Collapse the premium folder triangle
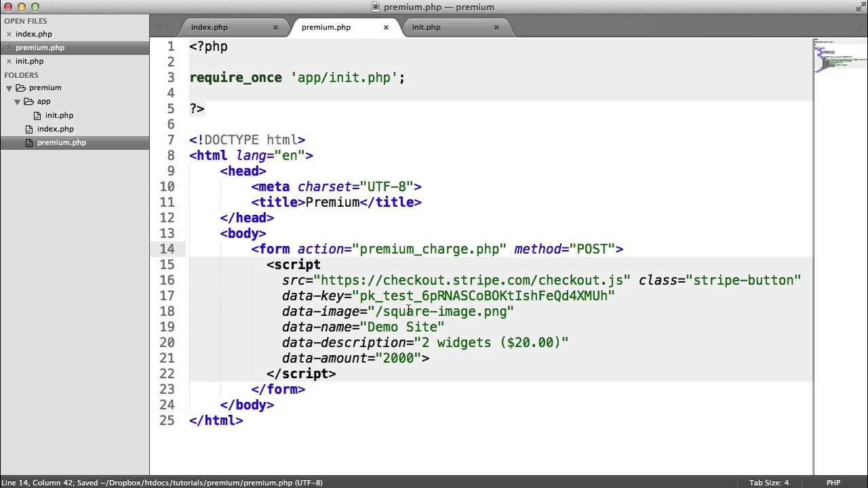Image resolution: width=868 pixels, height=488 pixels. click(x=9, y=87)
